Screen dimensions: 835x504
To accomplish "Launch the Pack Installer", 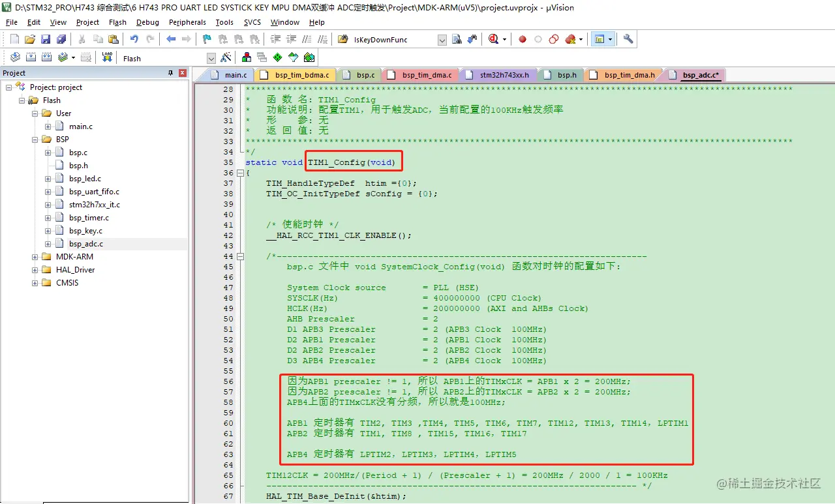I will pos(309,57).
